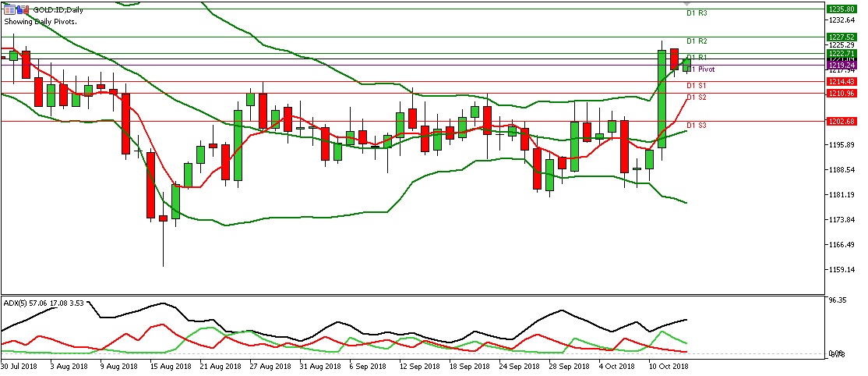Image resolution: width=868 pixels, height=376 pixels.
Task: Click the one-click trading panel icon
Action: point(9,10)
